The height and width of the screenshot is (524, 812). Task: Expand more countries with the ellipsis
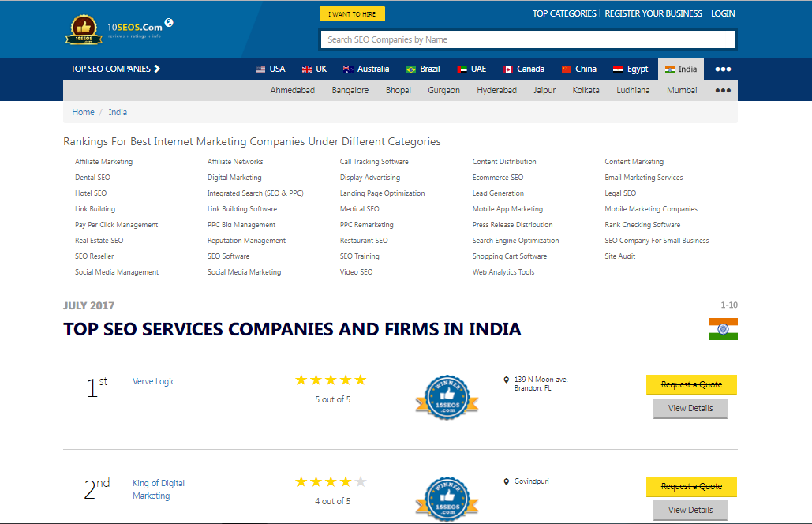[723, 69]
